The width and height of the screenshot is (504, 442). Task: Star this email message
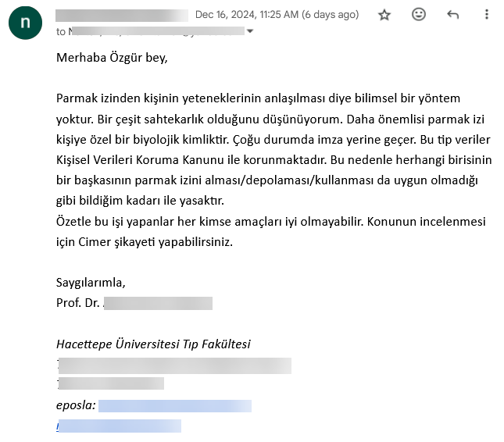click(x=384, y=15)
